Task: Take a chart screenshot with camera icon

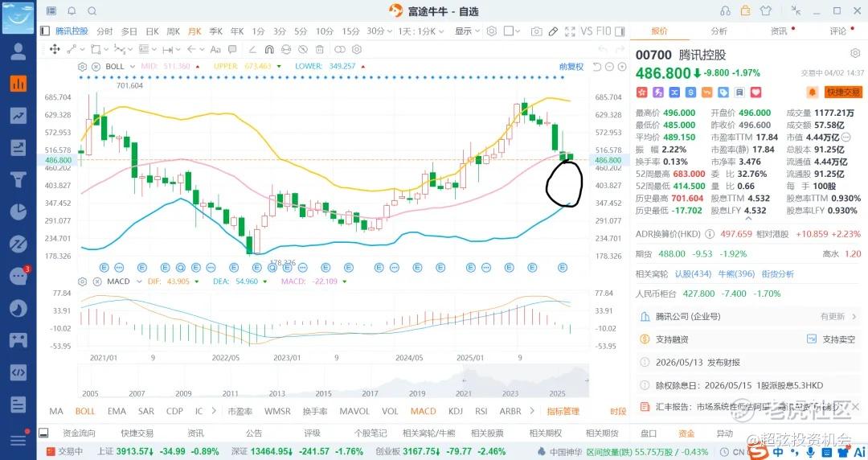Action: click(536, 31)
